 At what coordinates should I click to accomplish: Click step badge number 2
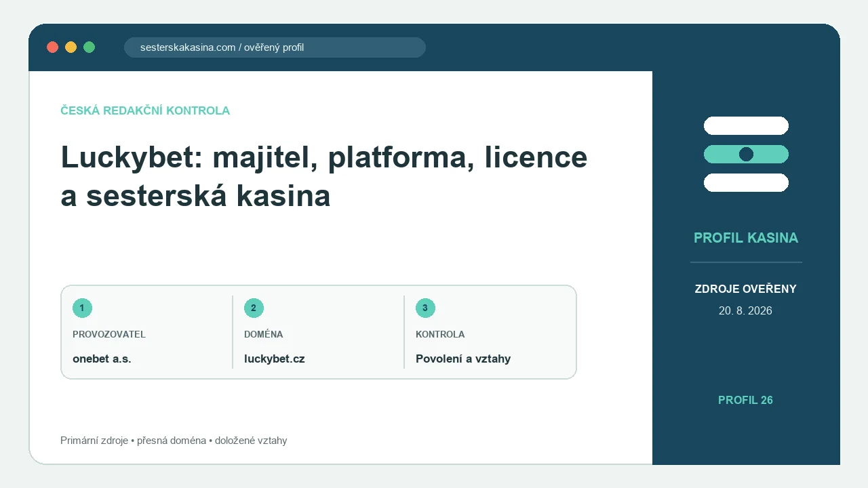pos(254,308)
